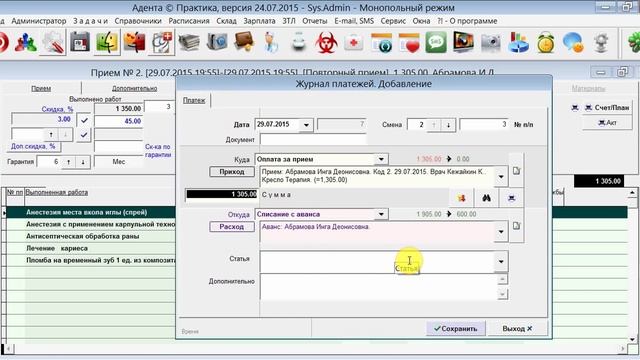Screen dimensions: 640x360
Task: Open the Отчеты menu
Action: 315,21
